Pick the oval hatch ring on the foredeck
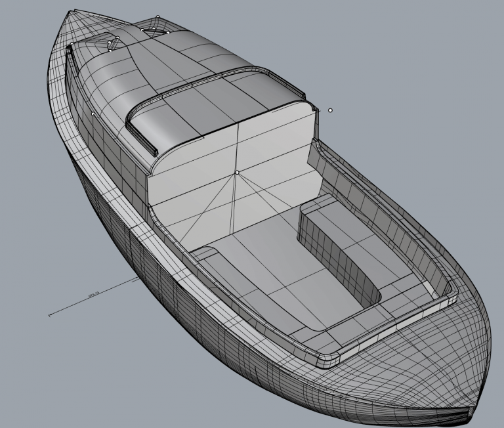Image resolution: width=504 pixels, height=428 pixels. (x=153, y=30)
